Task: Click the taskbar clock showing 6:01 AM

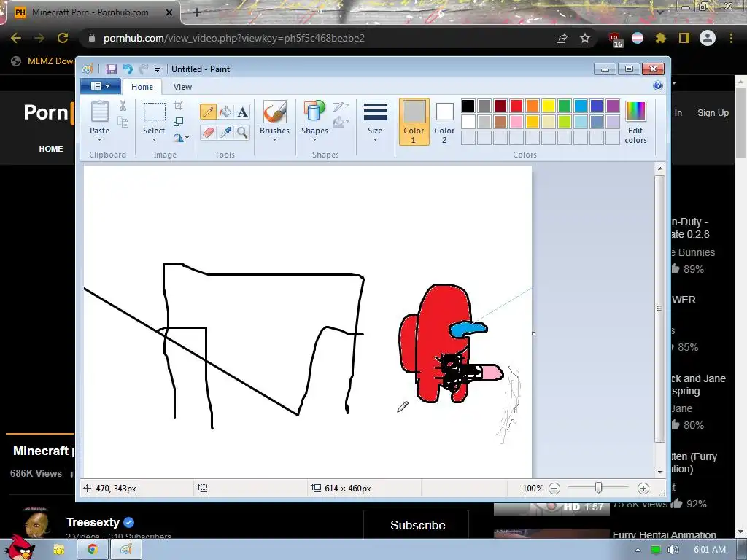Action: click(x=709, y=550)
